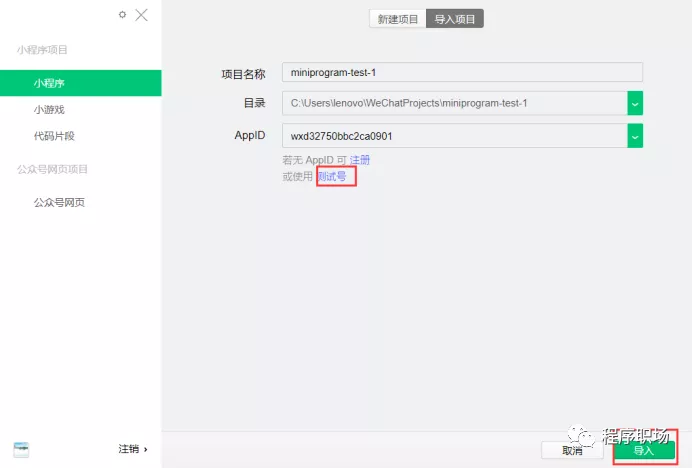Image resolution: width=692 pixels, height=468 pixels.
Task: Click the 项目名称 label
Action: coord(243,74)
